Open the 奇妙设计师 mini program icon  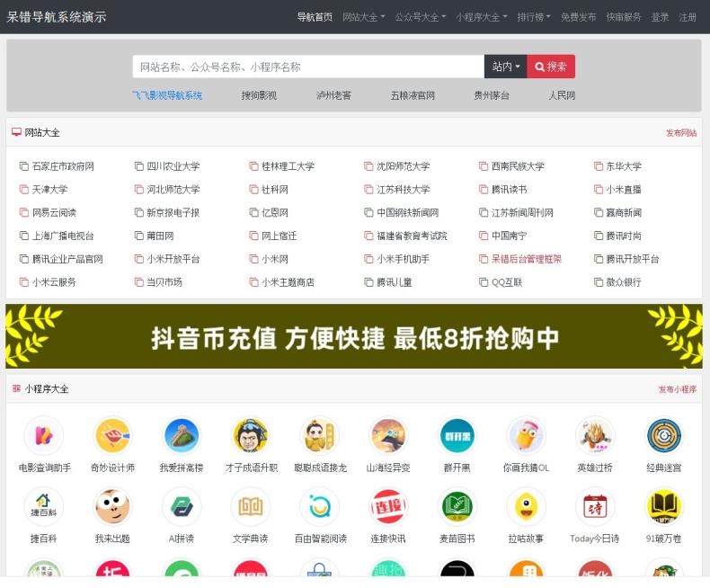[112, 435]
